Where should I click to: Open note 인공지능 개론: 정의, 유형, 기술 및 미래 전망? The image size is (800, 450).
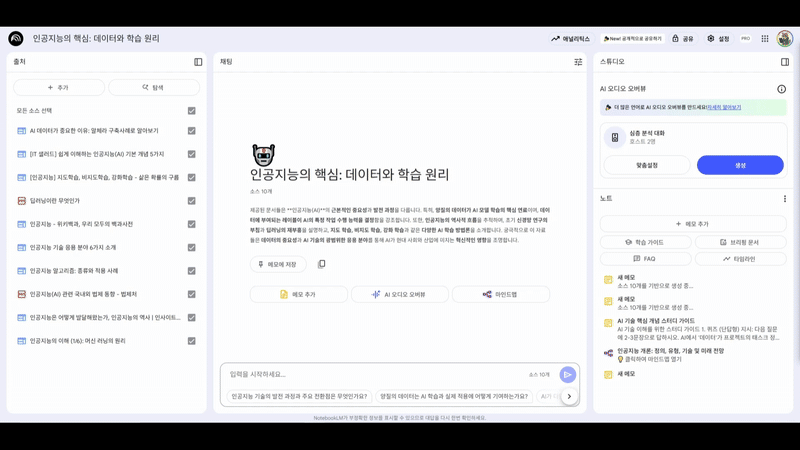(x=694, y=355)
